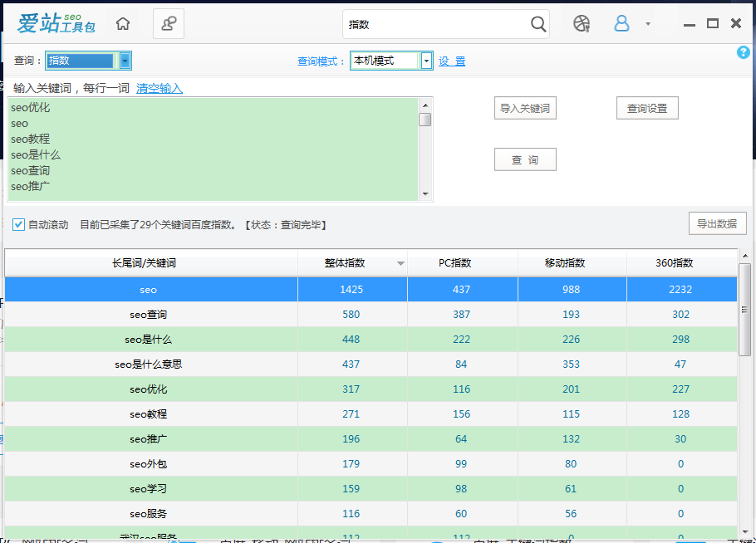The width and height of the screenshot is (756, 543).
Task: Click the 清空输入 link
Action: pos(159,88)
